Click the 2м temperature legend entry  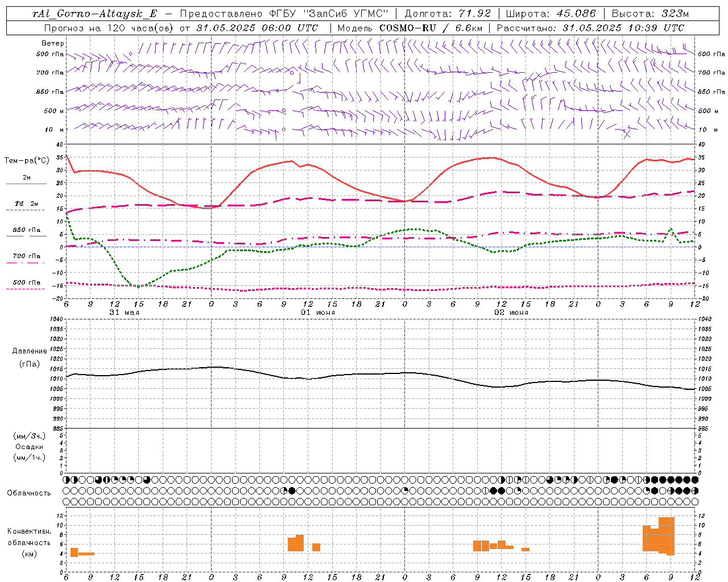click(x=27, y=177)
